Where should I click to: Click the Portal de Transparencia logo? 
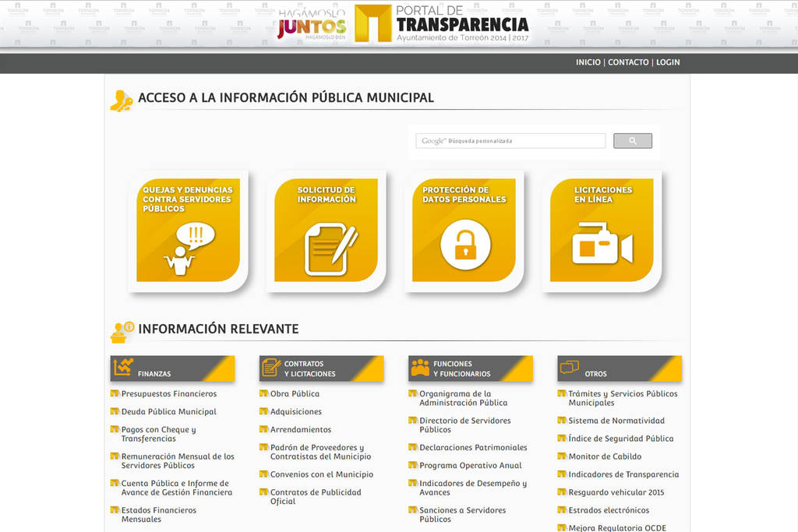pos(442,24)
